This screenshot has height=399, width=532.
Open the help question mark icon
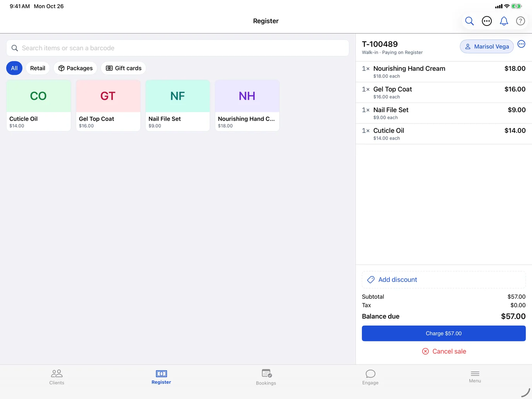pos(520,21)
